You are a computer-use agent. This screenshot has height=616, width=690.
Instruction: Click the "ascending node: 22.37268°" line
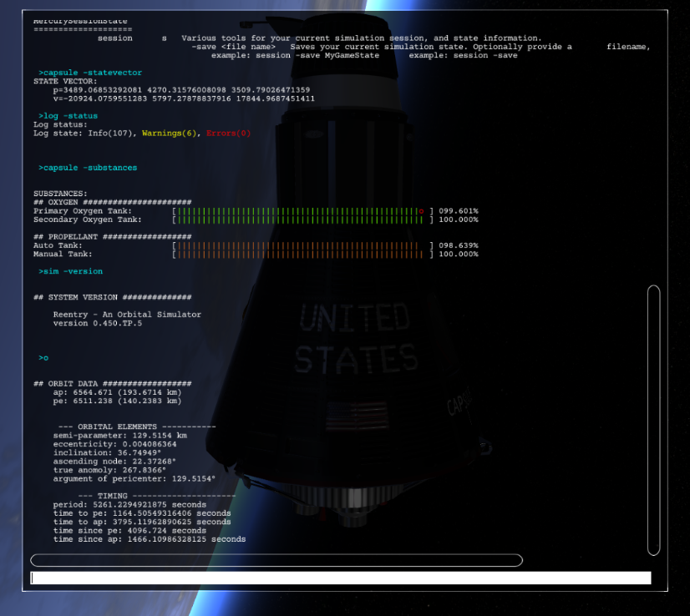[114, 462]
